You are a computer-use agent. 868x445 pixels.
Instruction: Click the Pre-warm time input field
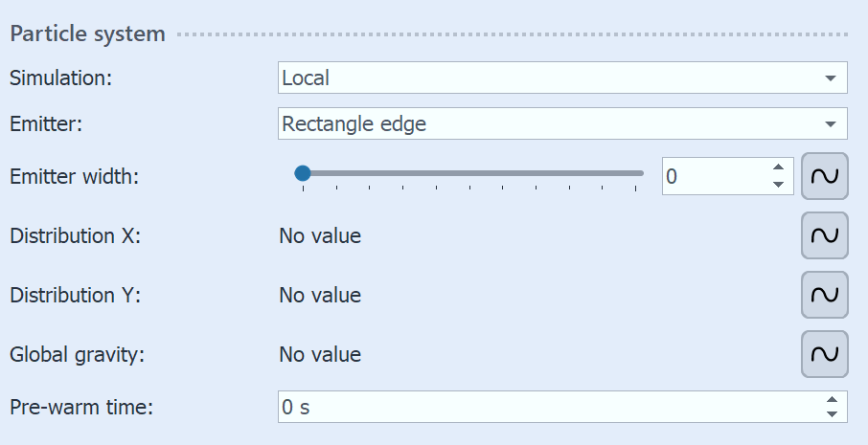pos(546,407)
